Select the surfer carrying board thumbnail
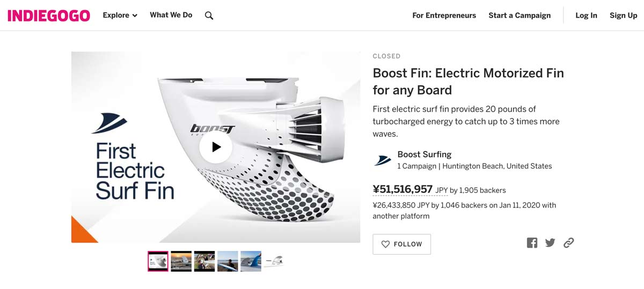644x289 pixels. pos(228,261)
